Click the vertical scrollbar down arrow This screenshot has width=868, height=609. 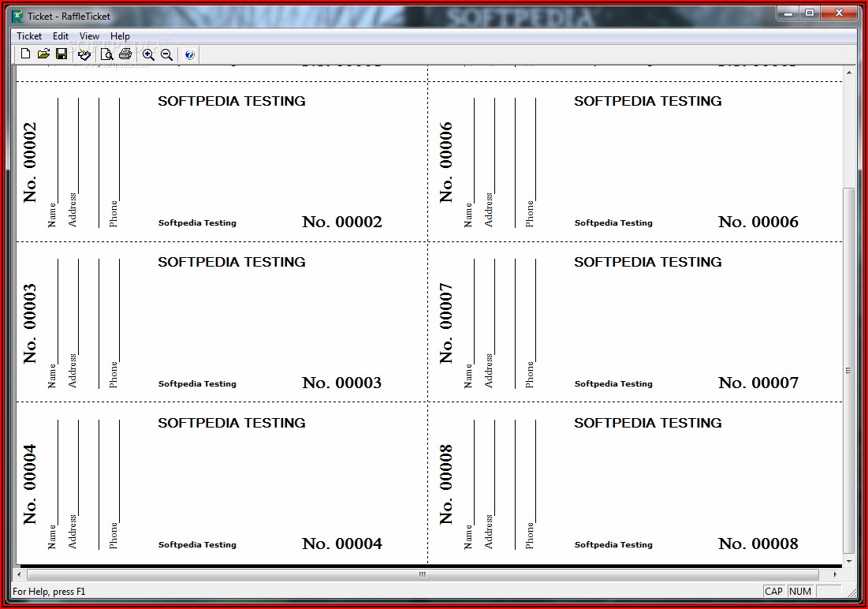coord(848,560)
